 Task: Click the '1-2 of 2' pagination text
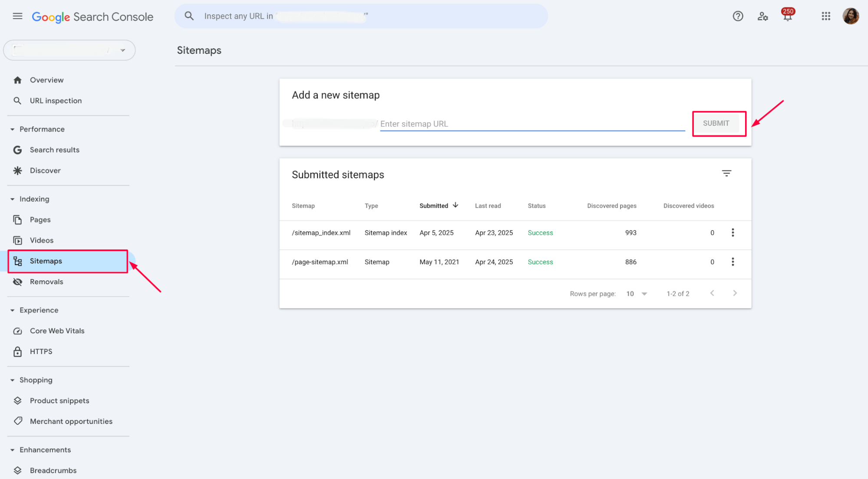pos(678,294)
